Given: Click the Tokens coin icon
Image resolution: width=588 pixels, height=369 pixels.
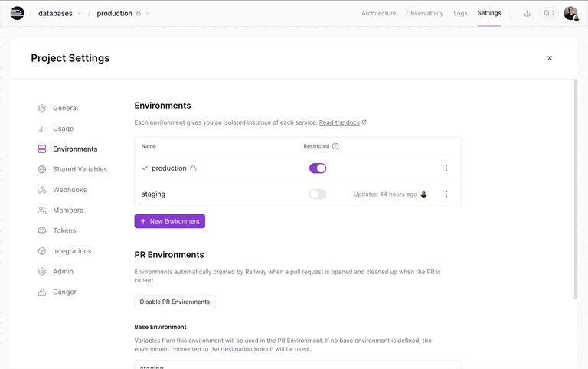Looking at the screenshot, I should pos(42,230).
